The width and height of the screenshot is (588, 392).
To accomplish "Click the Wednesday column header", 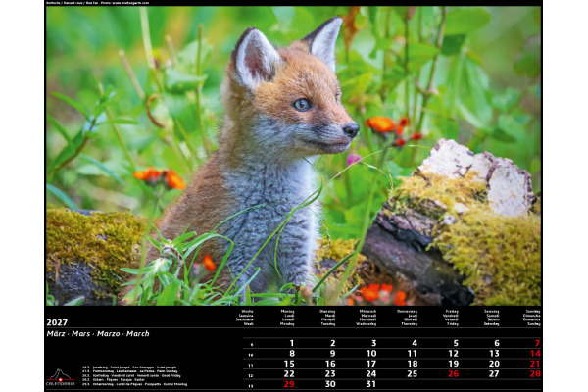I will (x=366, y=318).
